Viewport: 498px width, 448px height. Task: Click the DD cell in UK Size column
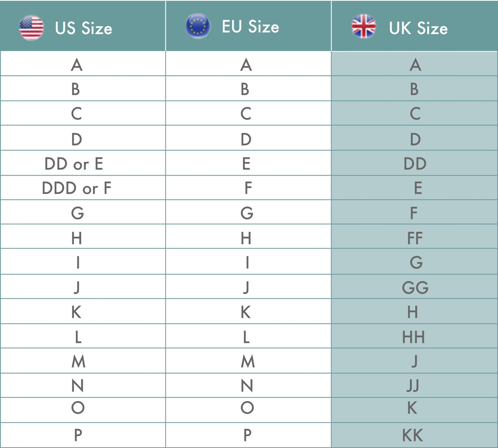point(415,164)
